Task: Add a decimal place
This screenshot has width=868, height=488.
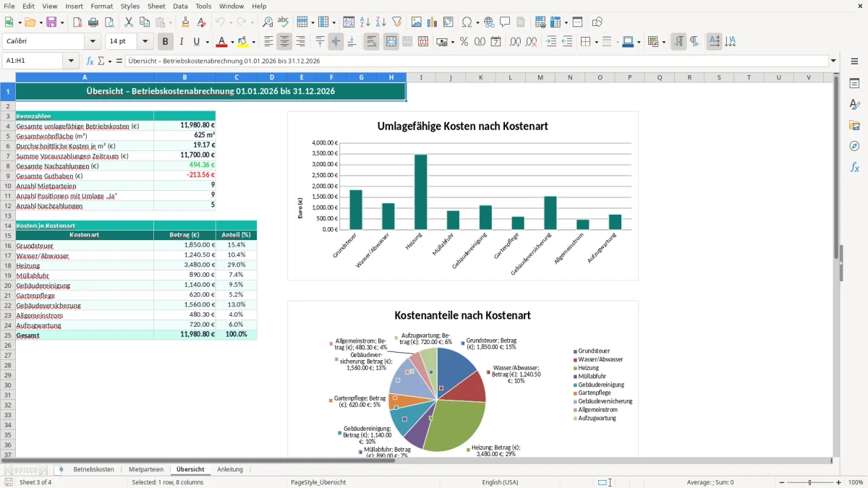Action: pyautogui.click(x=516, y=42)
